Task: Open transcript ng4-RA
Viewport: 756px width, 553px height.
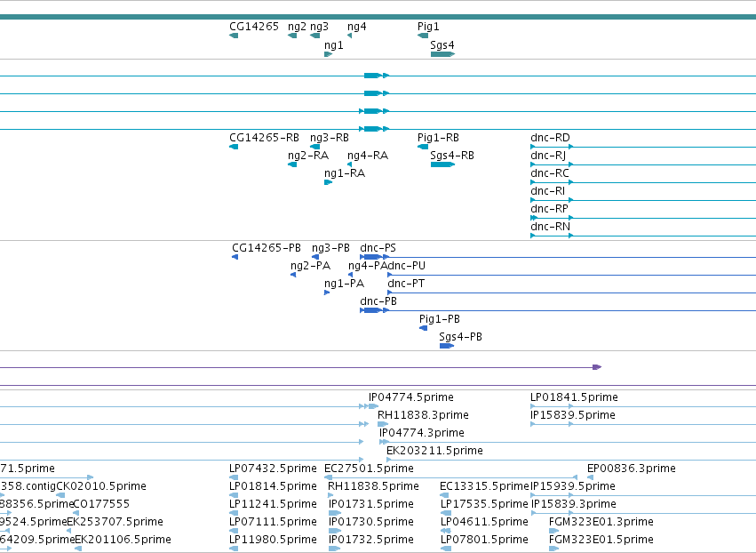Action: pos(368,156)
